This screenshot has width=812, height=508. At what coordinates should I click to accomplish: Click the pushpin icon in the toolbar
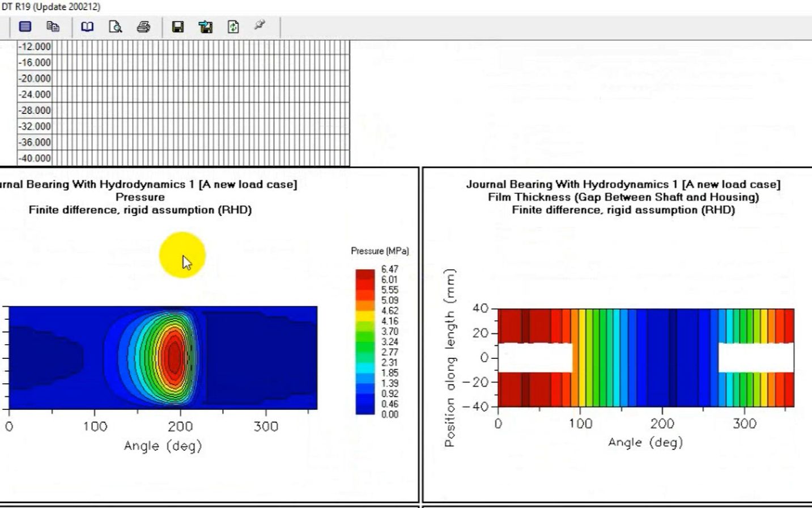coord(260,26)
